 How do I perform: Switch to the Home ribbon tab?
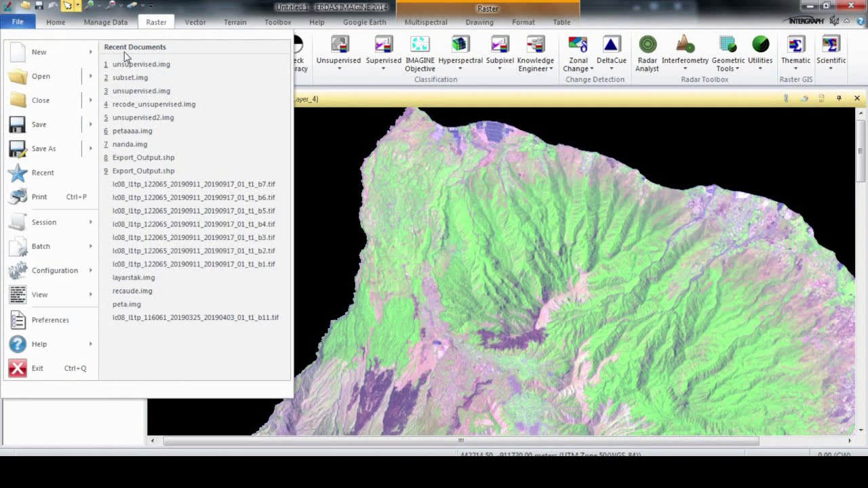56,22
